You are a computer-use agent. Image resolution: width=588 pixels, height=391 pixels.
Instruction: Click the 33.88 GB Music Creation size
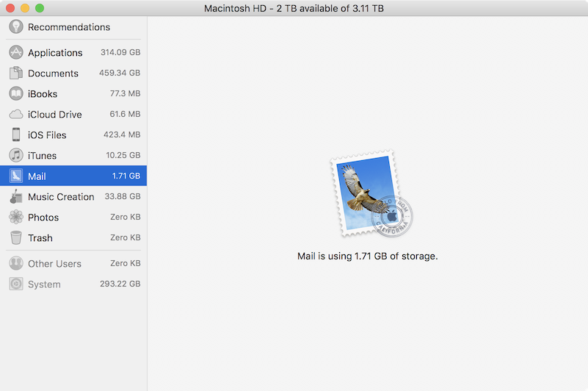point(123,196)
